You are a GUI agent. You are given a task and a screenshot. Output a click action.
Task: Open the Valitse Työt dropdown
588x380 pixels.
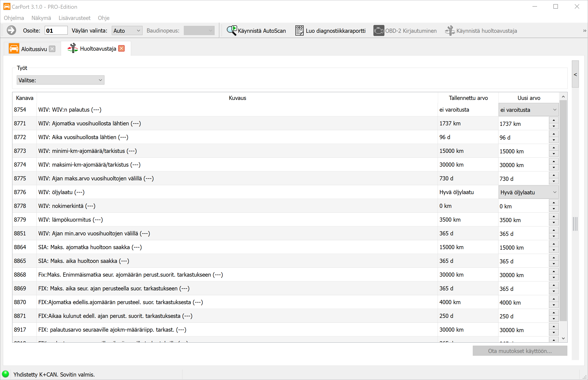coord(61,80)
